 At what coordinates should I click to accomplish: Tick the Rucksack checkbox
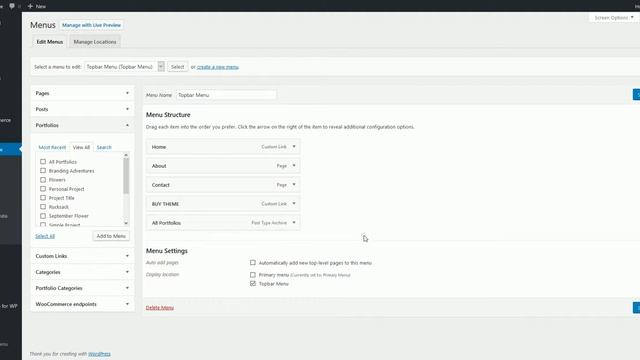click(43, 207)
